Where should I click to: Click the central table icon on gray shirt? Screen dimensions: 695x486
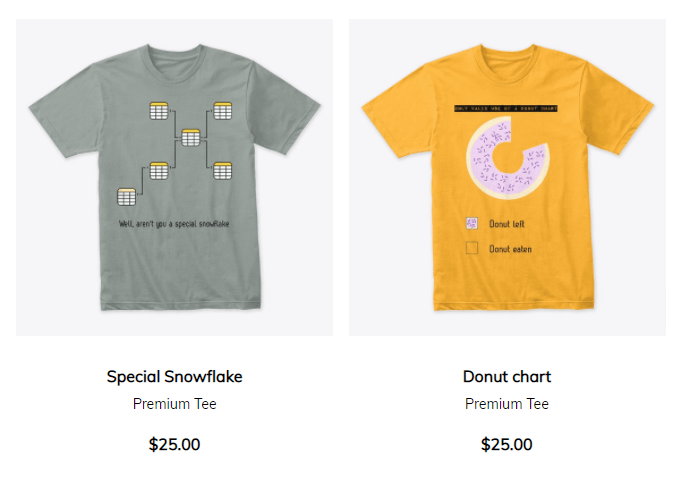(191, 137)
